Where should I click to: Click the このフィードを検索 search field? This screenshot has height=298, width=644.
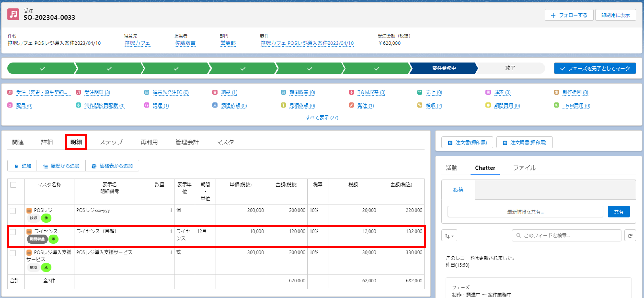[x=566, y=236]
